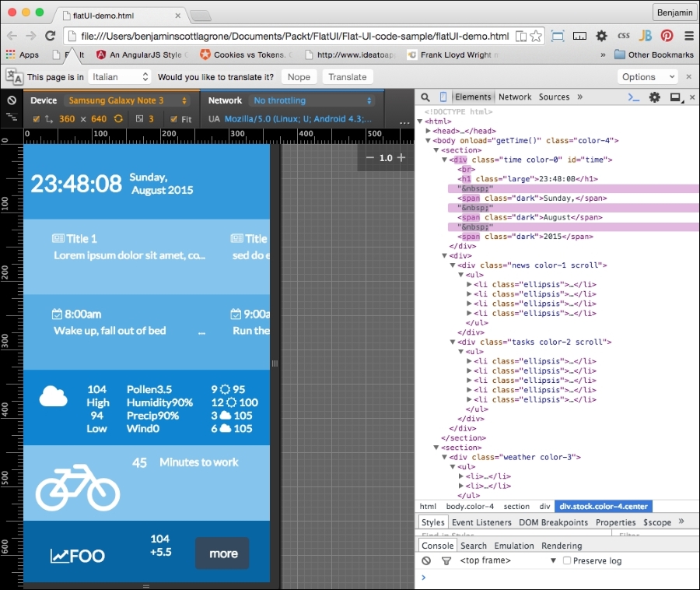The height and width of the screenshot is (590, 700).
Task: Reload the page in the browser toolbar
Action: [x=51, y=36]
